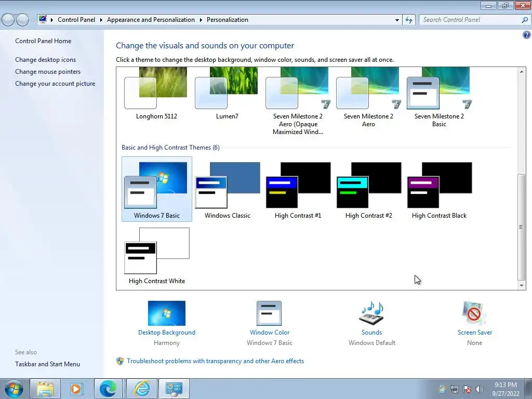Apply the High Contrast Black theme
Image resolution: width=532 pixels, height=399 pixels.
tap(439, 189)
